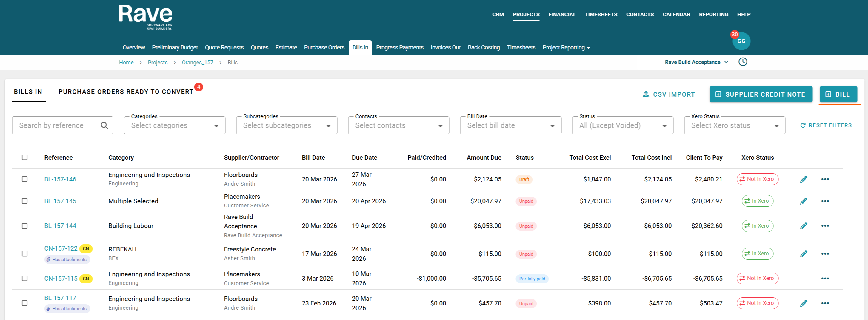Open GG user avatar with notifications

pyautogui.click(x=741, y=41)
